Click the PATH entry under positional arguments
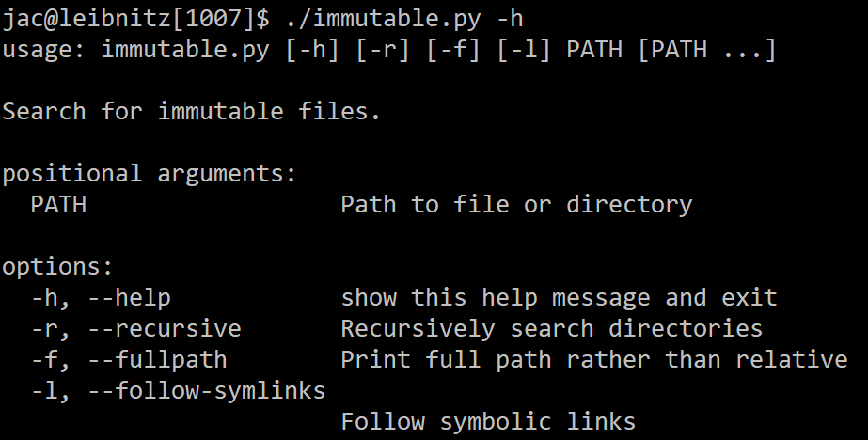868x440 pixels. pyautogui.click(x=58, y=204)
